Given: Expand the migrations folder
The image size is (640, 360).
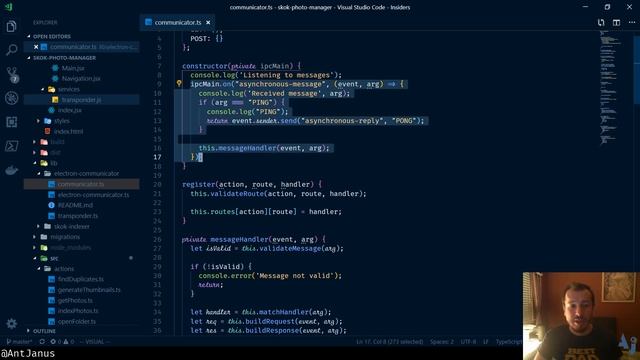Looking at the screenshot, I should click(x=65, y=237).
